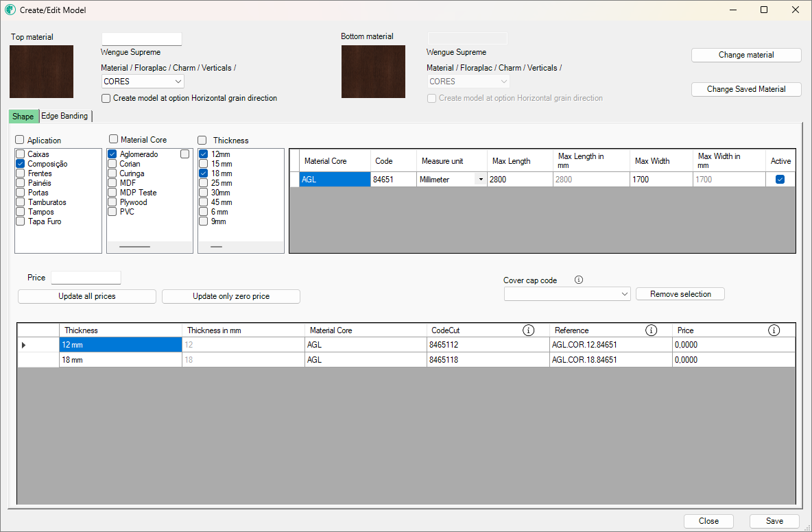Uncheck the Composição application checkbox

pos(21,164)
